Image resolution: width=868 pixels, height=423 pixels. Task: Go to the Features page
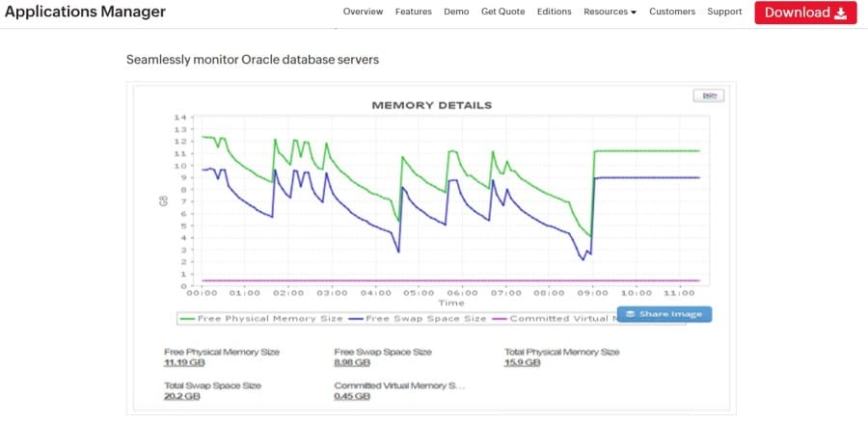point(414,12)
